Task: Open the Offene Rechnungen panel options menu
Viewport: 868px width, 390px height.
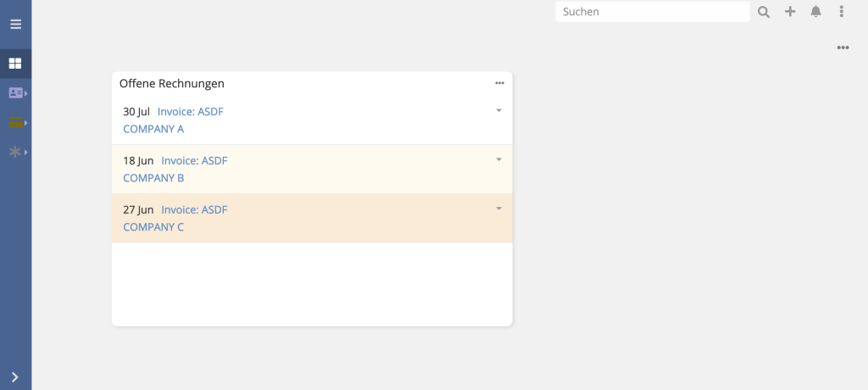Action: click(x=499, y=83)
